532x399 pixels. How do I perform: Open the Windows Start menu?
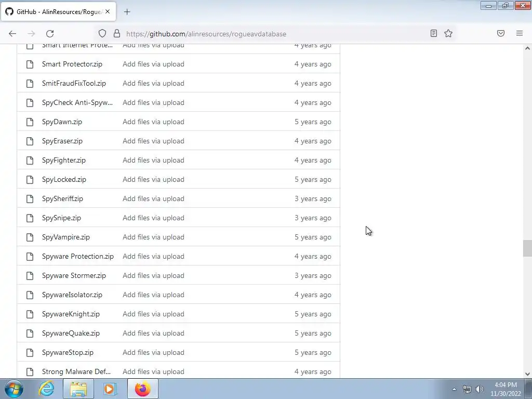tap(14, 389)
